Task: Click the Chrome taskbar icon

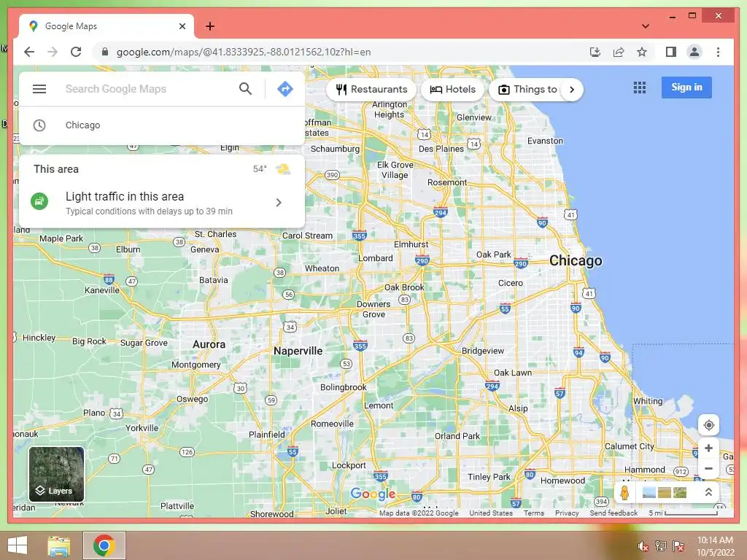Action: [x=104, y=545]
